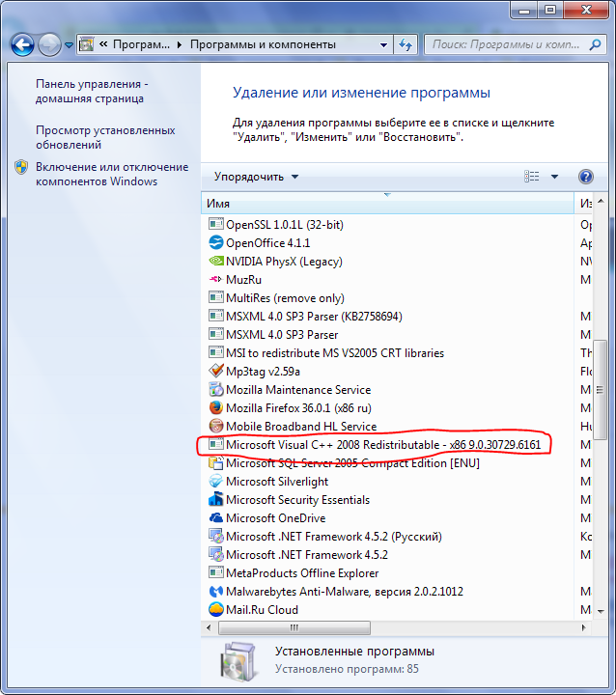Screen dimensions: 616x695
Task: Expand the view options dropdown arrow
Action: (x=554, y=177)
